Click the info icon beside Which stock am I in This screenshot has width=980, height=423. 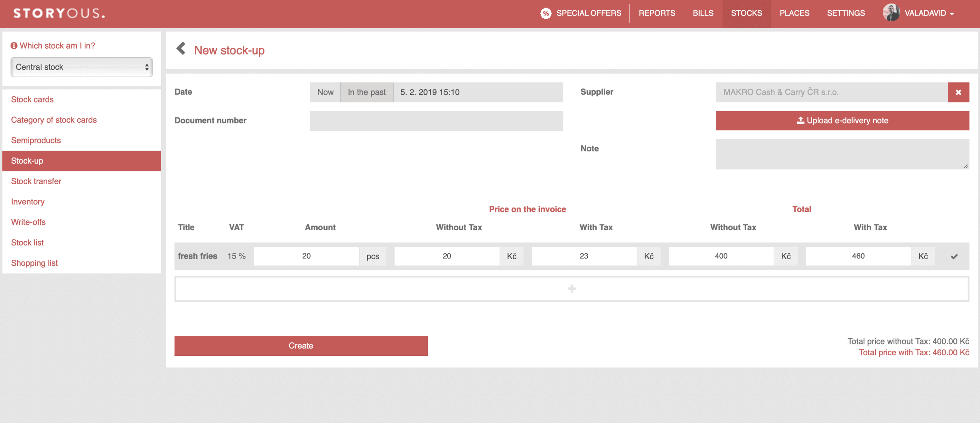14,45
